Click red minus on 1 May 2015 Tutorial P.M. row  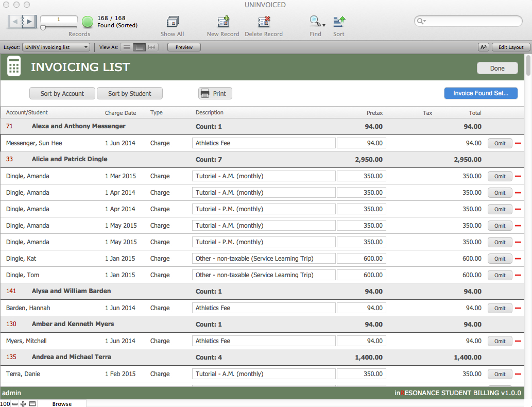pos(518,242)
